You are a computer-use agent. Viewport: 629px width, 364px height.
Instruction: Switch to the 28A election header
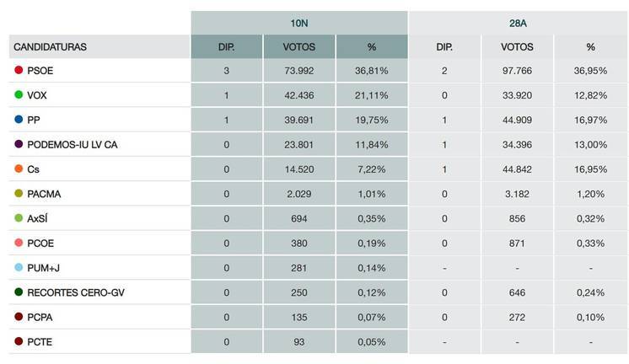point(518,22)
